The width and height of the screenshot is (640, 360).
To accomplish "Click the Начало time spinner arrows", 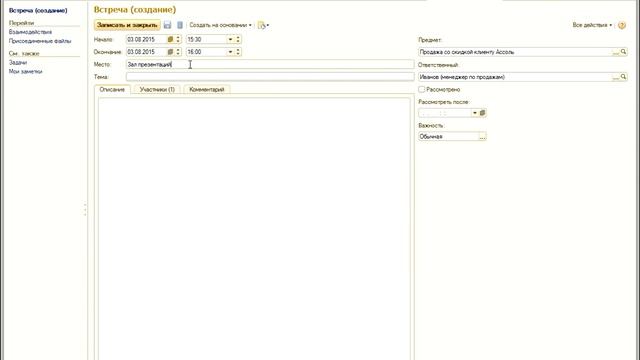I will (x=238, y=39).
